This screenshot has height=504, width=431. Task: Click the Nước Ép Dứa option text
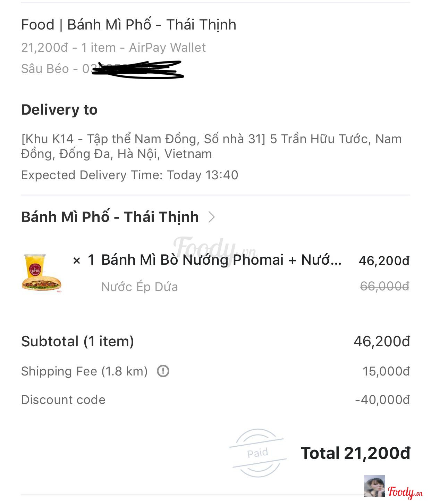pos(140,287)
